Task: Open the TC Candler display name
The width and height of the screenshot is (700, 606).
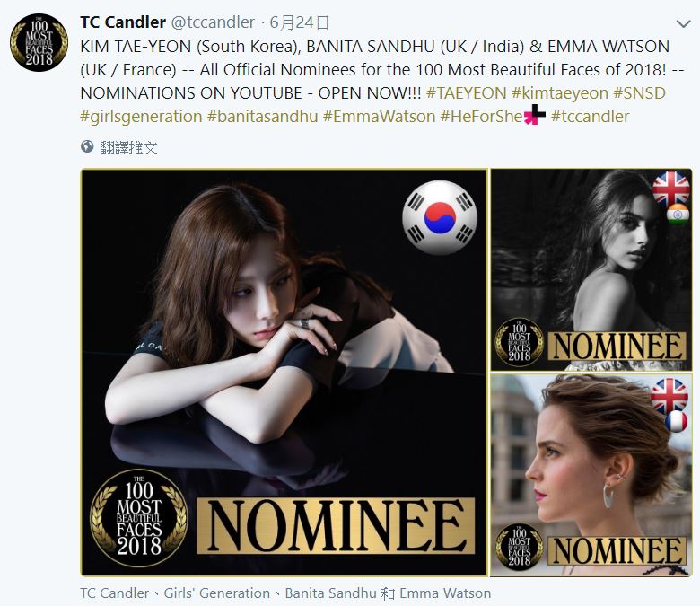Action: pyautogui.click(x=123, y=22)
